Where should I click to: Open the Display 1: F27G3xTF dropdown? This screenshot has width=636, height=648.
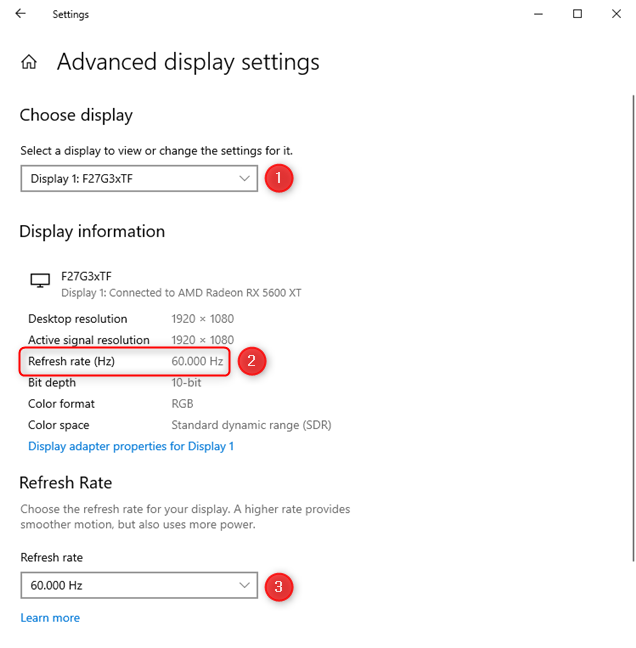point(139,179)
